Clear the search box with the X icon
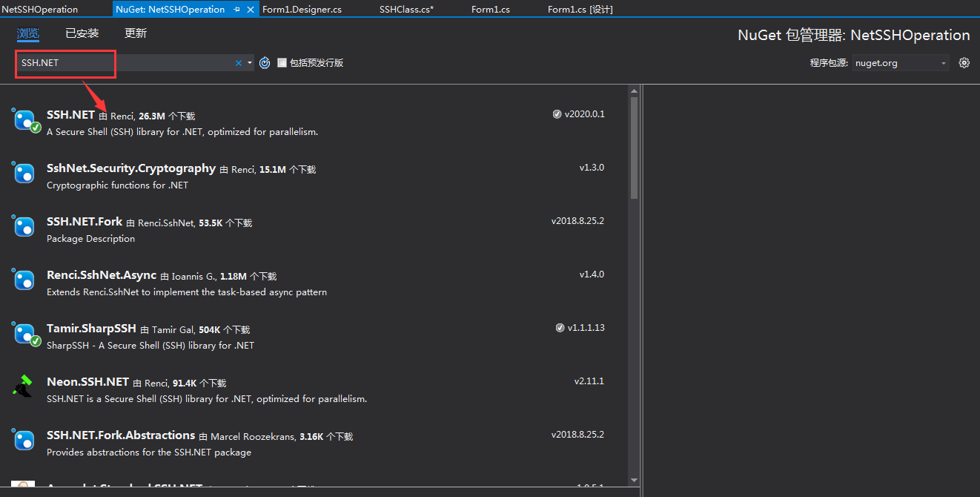This screenshot has width=980, height=497. 239,63
